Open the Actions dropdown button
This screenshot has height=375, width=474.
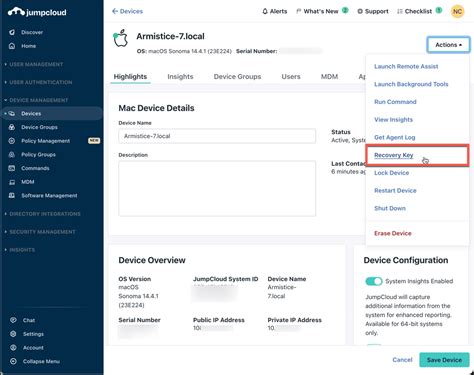[x=448, y=45]
